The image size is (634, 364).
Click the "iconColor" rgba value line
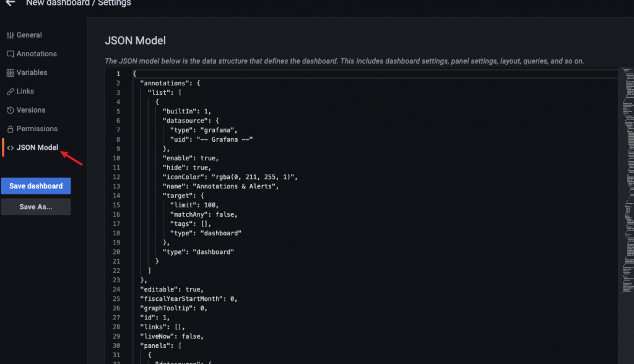click(x=230, y=177)
